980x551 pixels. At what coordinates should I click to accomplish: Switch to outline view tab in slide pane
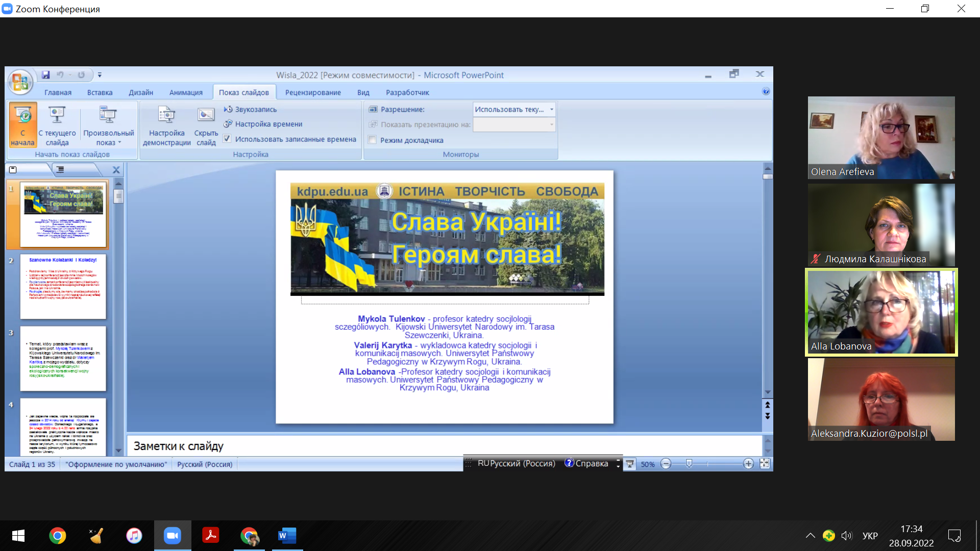60,170
